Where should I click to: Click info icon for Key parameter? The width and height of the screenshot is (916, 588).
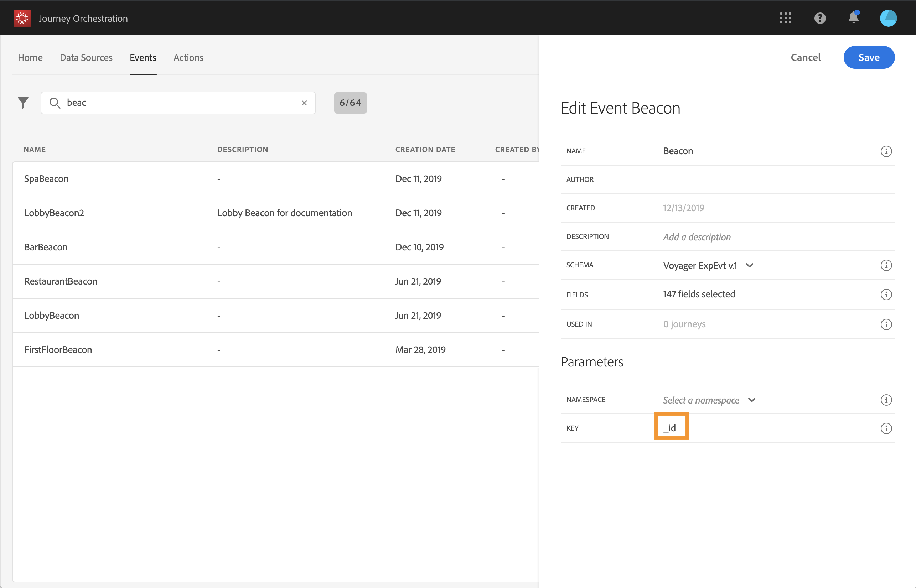point(886,428)
